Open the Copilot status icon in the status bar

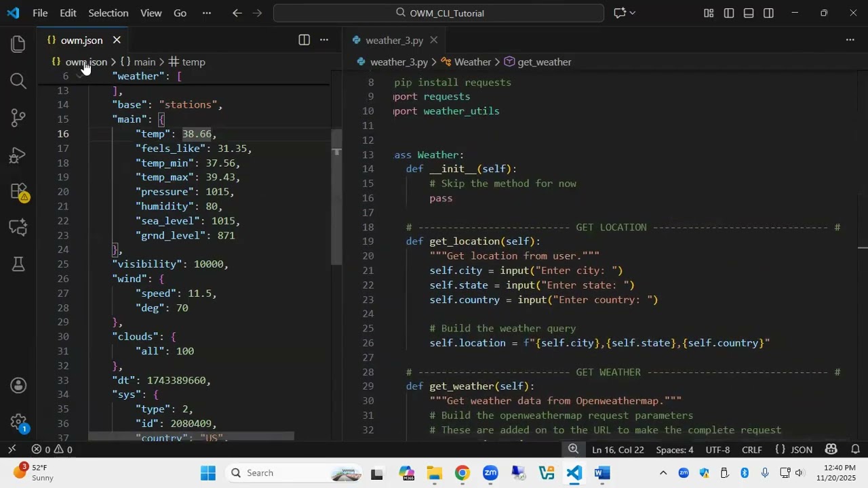[x=831, y=449]
